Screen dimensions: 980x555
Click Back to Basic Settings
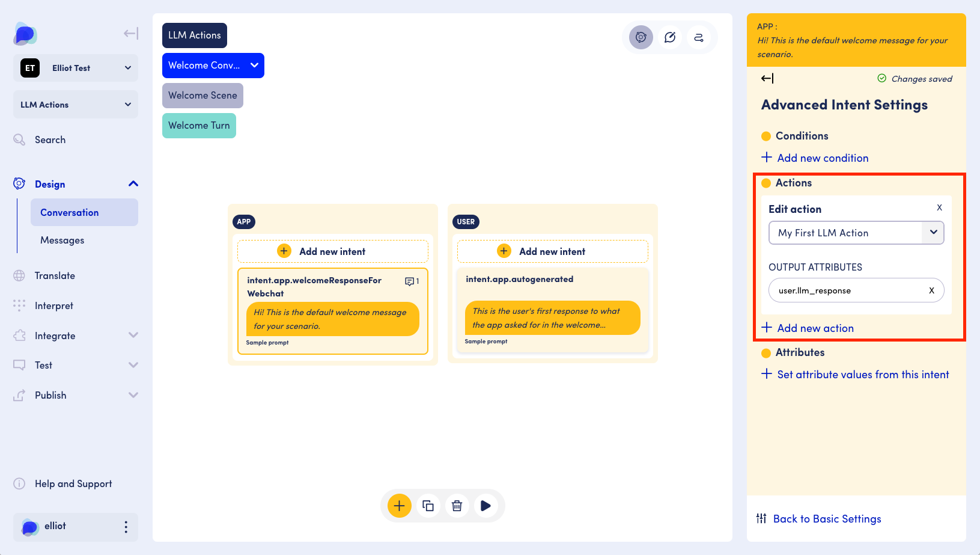click(x=826, y=519)
